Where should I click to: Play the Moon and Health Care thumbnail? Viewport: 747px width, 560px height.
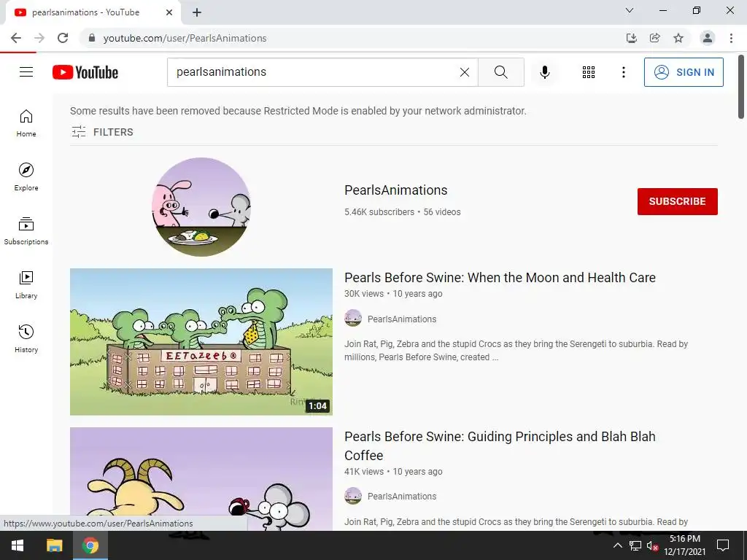[201, 341]
